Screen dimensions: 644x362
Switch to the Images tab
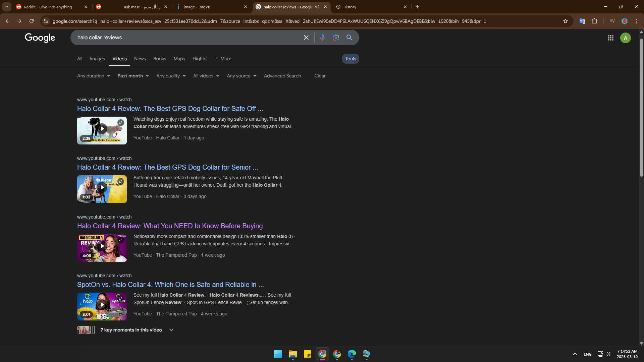point(97,59)
